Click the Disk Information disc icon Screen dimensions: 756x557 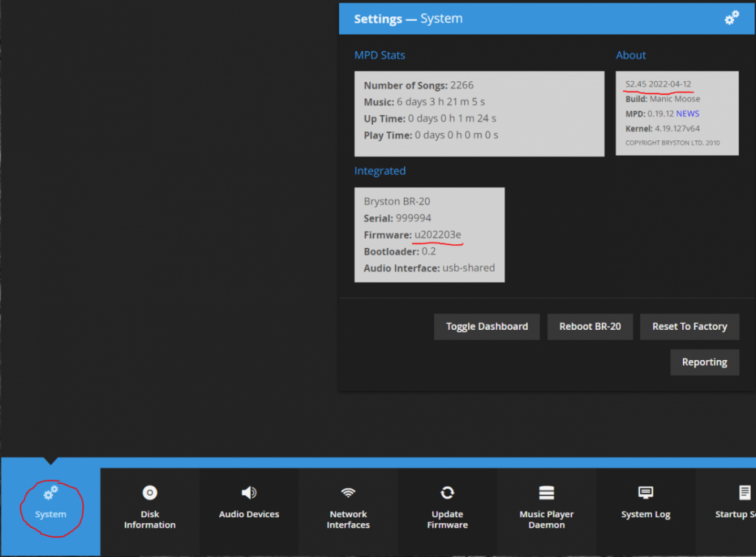pyautogui.click(x=150, y=492)
